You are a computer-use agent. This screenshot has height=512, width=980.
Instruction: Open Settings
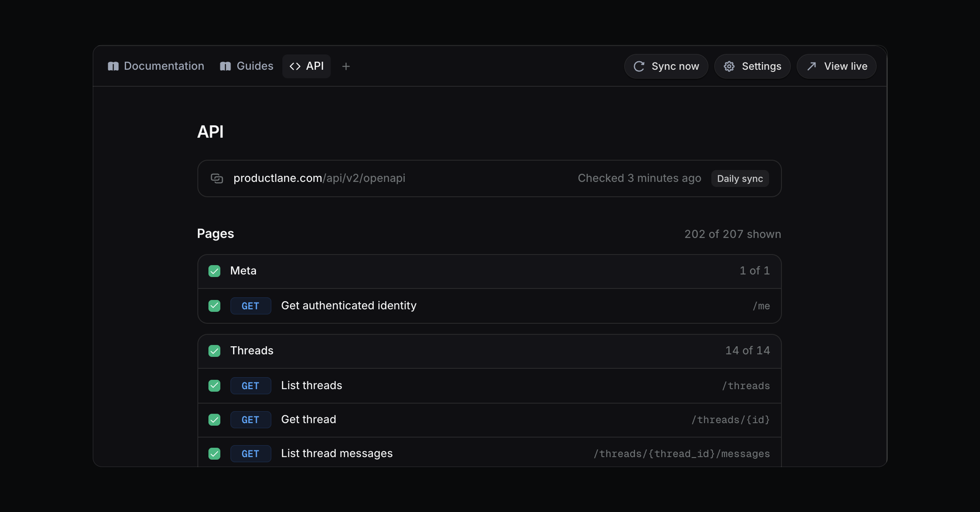[x=752, y=66]
